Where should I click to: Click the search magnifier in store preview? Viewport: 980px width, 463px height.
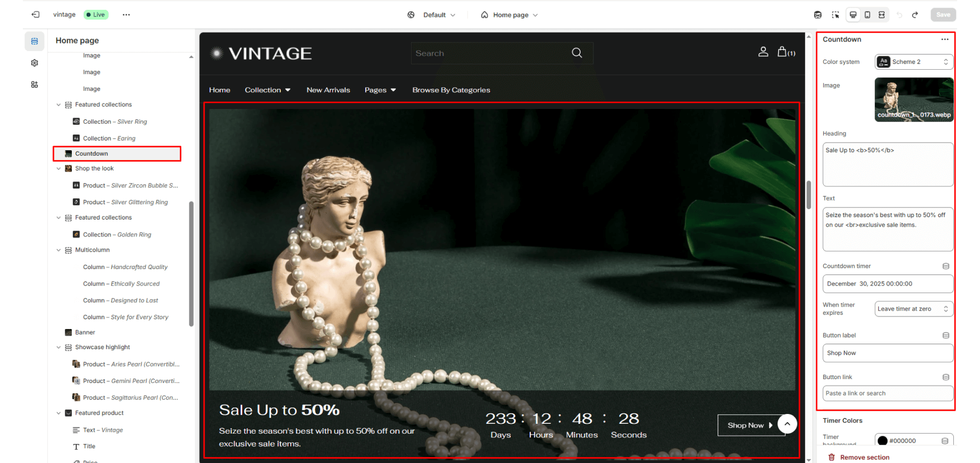click(577, 53)
